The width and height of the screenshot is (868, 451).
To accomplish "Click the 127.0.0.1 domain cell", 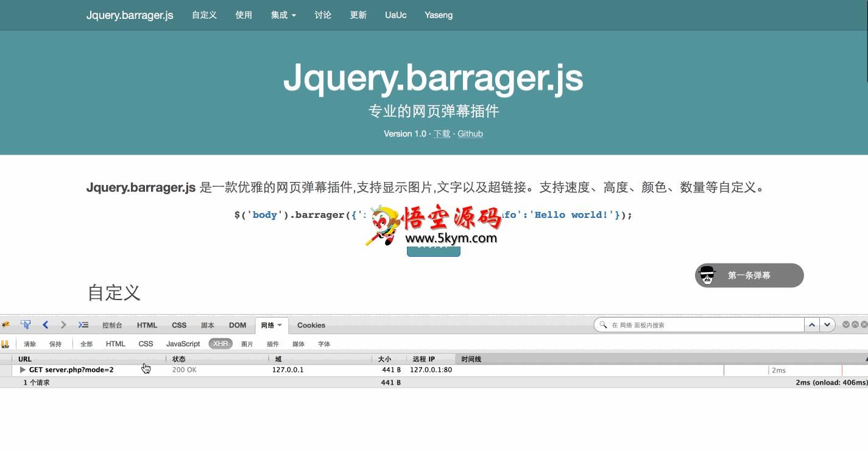I will 288,370.
